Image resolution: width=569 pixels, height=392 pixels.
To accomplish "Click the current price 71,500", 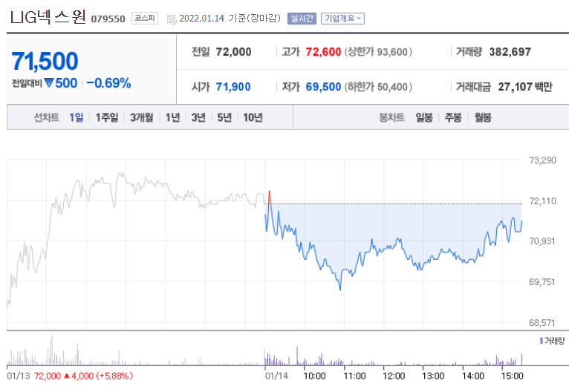I will pyautogui.click(x=45, y=61).
